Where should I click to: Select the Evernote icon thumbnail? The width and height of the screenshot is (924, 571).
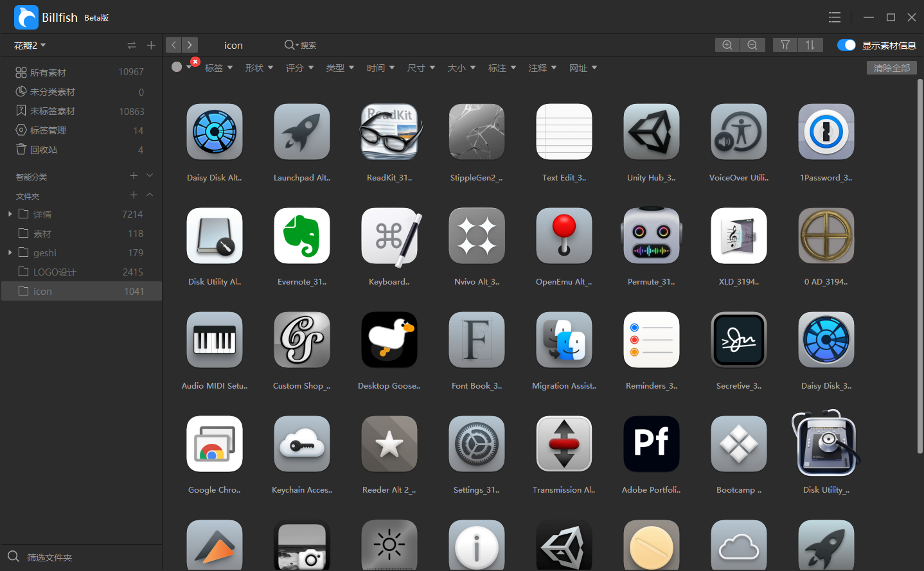coord(302,236)
